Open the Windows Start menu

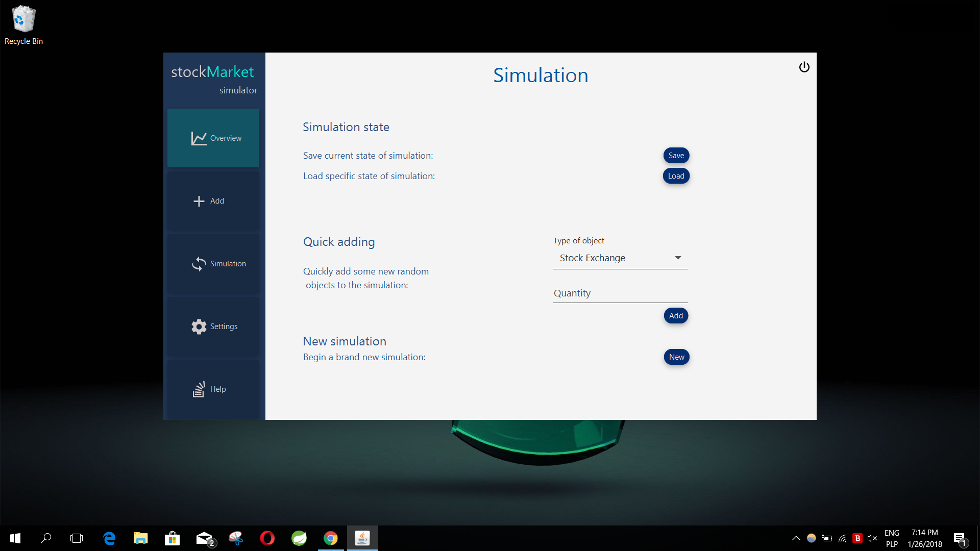click(x=15, y=538)
